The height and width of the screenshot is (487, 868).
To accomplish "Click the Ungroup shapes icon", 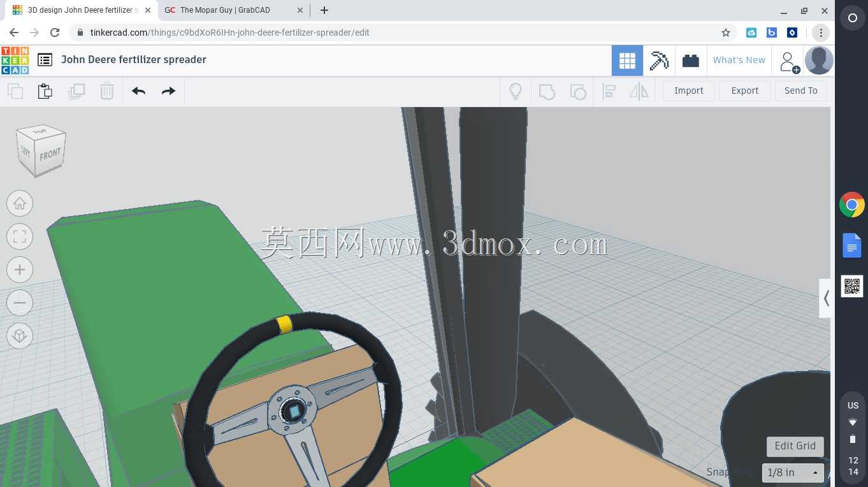I will 578,92.
